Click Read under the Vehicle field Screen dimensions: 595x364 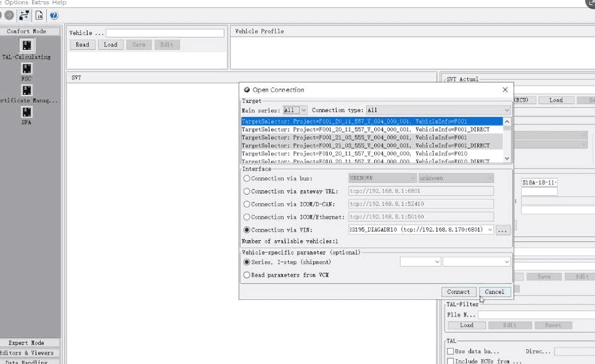pos(82,45)
